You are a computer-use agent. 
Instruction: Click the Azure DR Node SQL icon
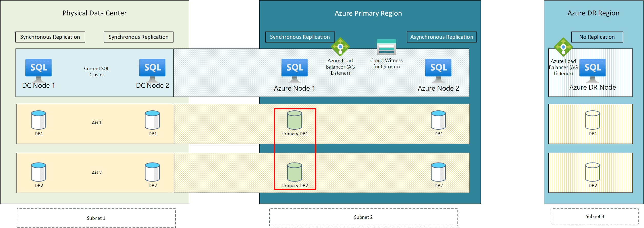pyautogui.click(x=592, y=71)
